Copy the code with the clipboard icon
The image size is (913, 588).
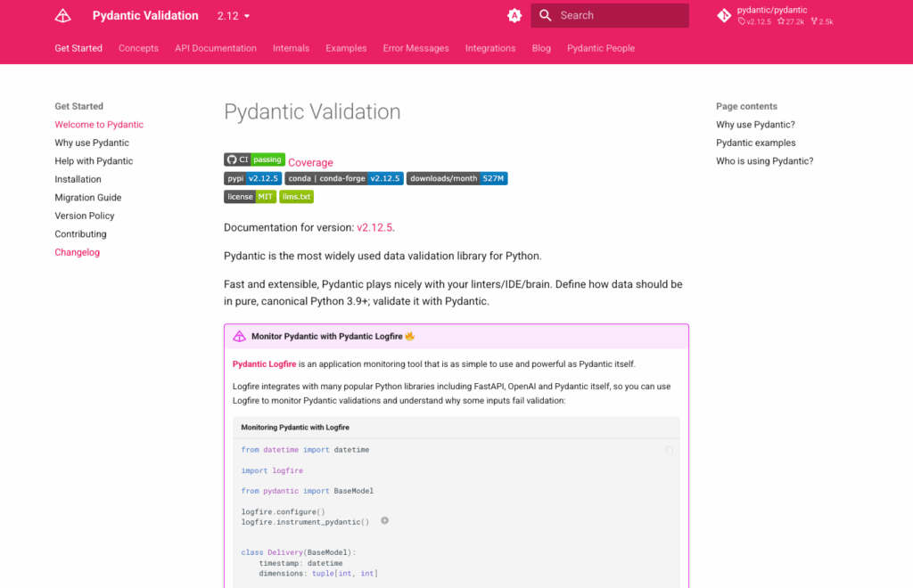click(670, 450)
